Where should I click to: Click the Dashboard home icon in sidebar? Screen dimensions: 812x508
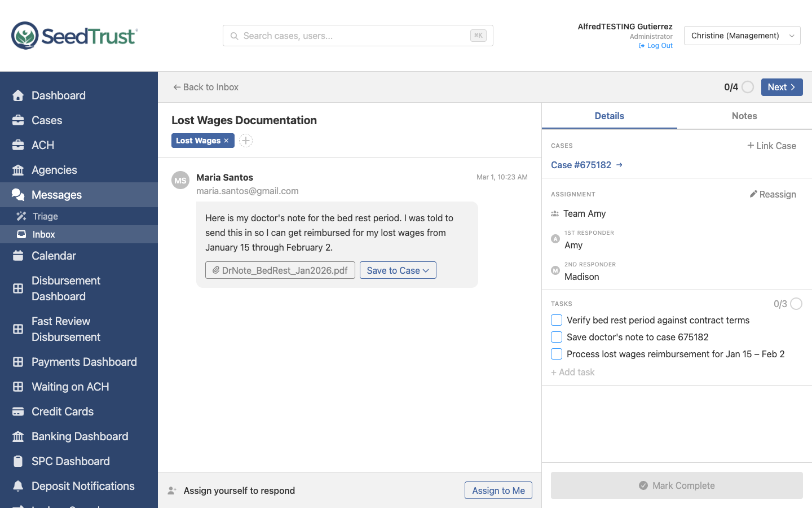click(x=18, y=95)
